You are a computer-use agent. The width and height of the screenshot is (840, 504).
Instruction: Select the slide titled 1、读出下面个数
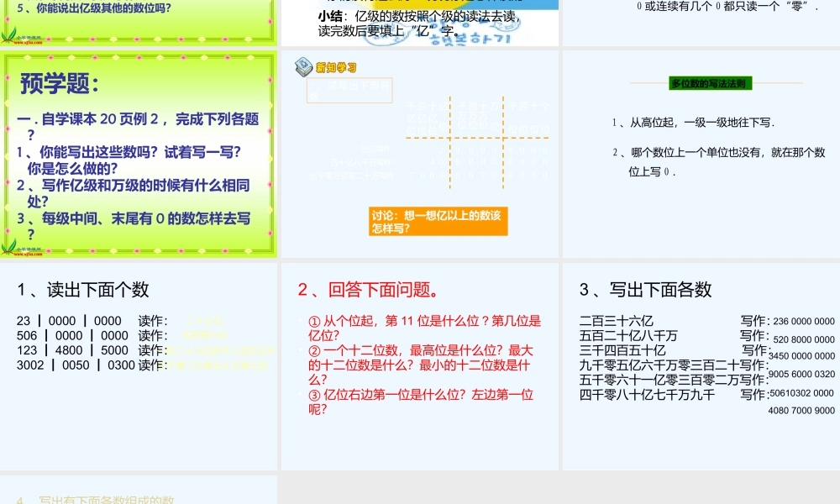(139, 366)
